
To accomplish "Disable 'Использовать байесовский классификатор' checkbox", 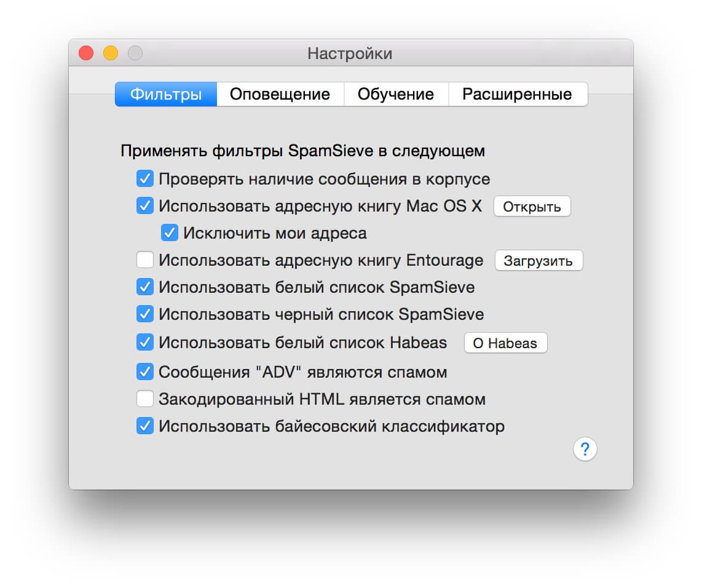I will (x=144, y=426).
